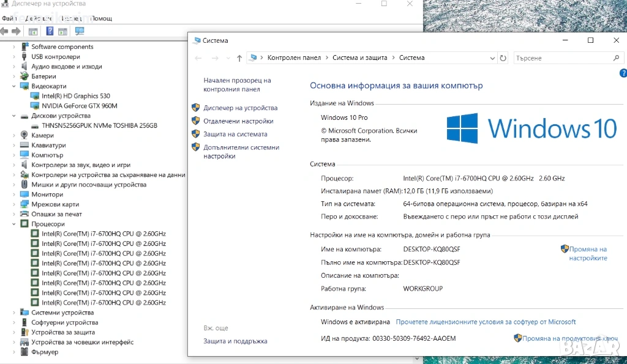Viewport: 627px width, 364px height.
Task: Select the NVIDIA GeForce GTX 960M device
Action: (x=79, y=106)
